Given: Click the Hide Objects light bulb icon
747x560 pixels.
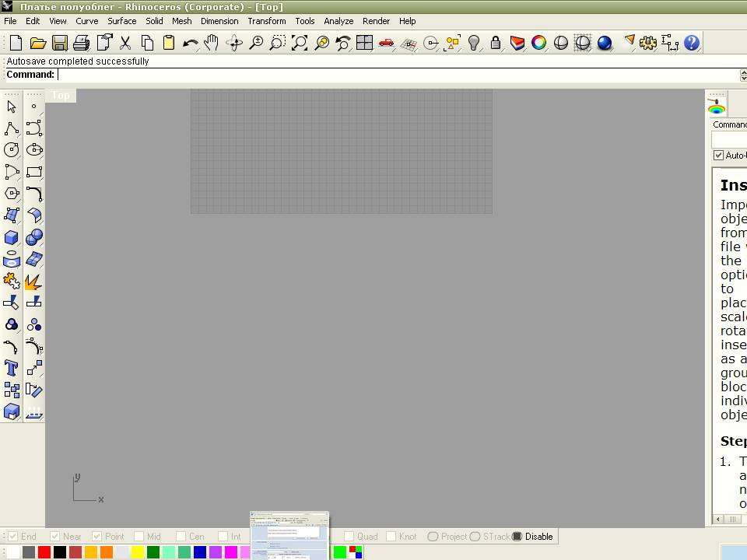Looking at the screenshot, I should (x=474, y=43).
